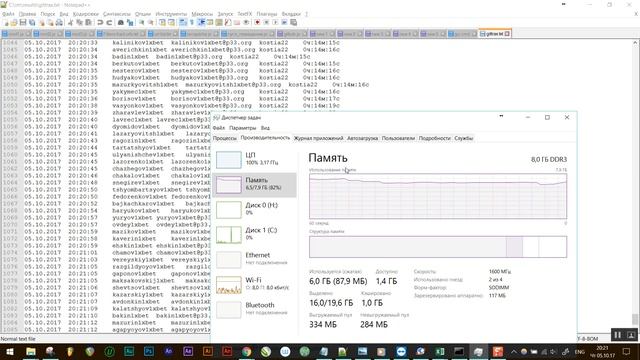
Task: Select ЦП performance graph in sidebar
Action: (254, 159)
